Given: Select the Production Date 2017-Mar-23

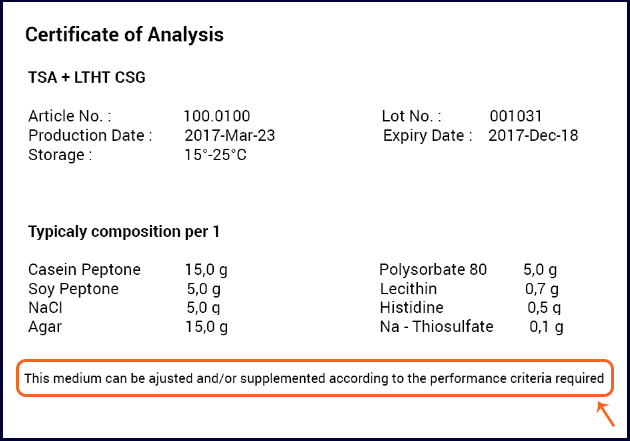Looking at the screenshot, I should [230, 135].
